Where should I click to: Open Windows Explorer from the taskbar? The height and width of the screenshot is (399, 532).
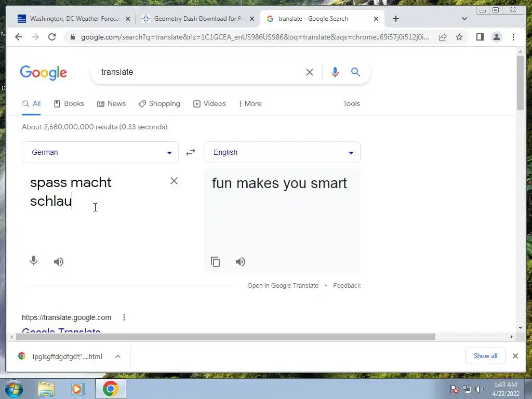46,389
